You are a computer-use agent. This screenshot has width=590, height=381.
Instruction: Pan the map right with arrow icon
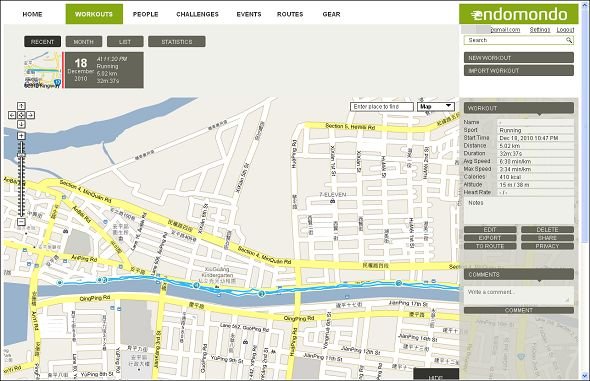click(30, 115)
